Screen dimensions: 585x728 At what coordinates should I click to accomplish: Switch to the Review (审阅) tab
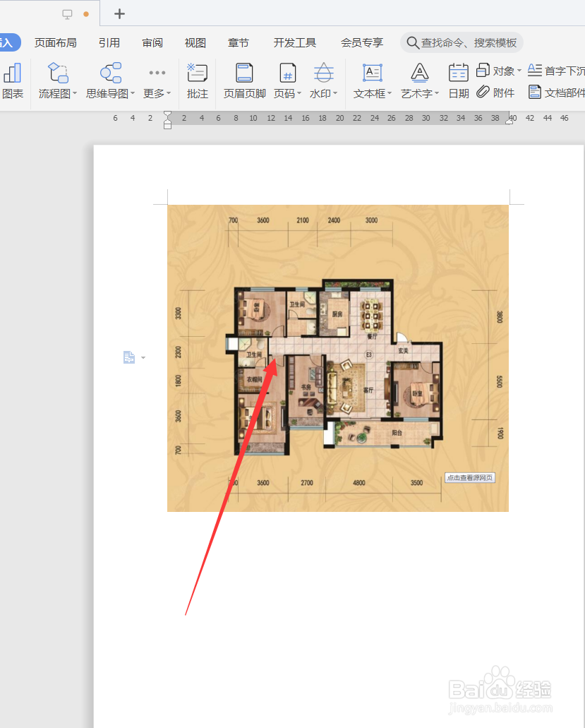(152, 42)
